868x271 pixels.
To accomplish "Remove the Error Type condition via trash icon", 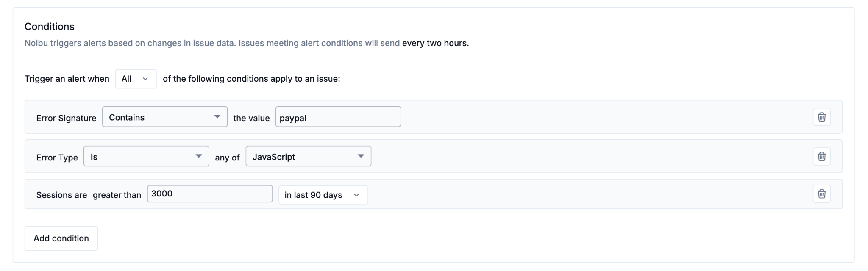I will coord(821,156).
